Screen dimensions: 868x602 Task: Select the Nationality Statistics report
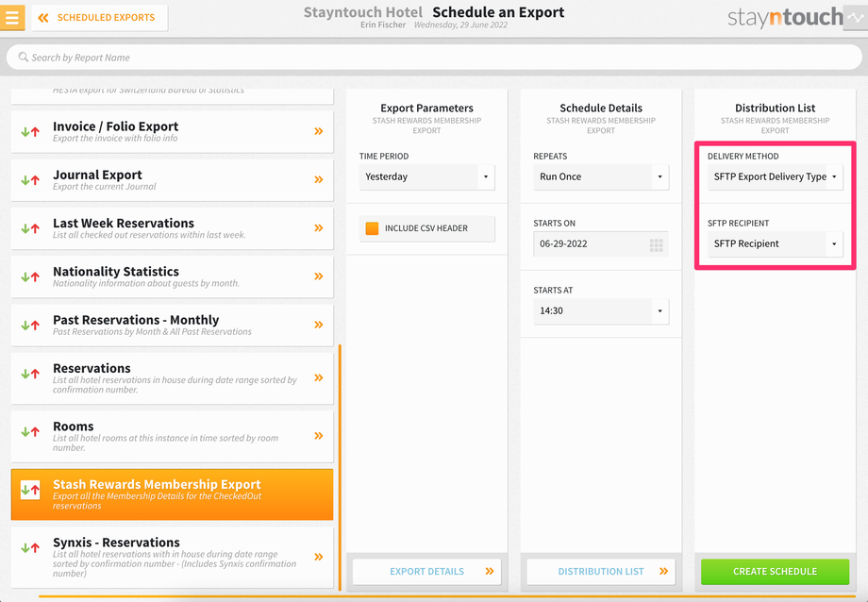172,276
